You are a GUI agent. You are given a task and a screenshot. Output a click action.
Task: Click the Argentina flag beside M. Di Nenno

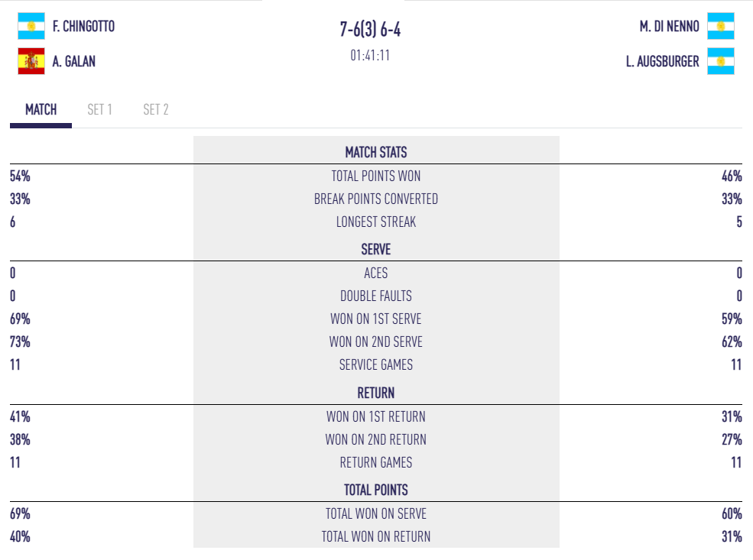(720, 26)
